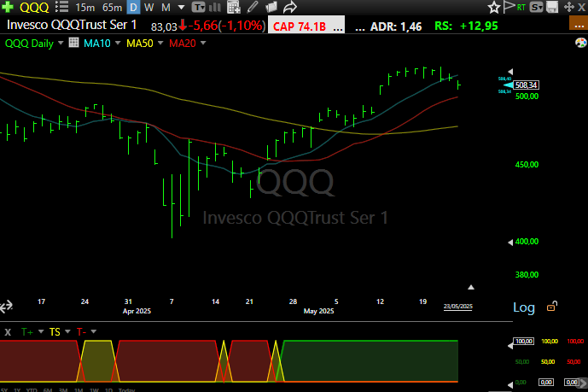This screenshot has width=588, height=392.
Task: Click the share arrow icon
Action: 289,7
